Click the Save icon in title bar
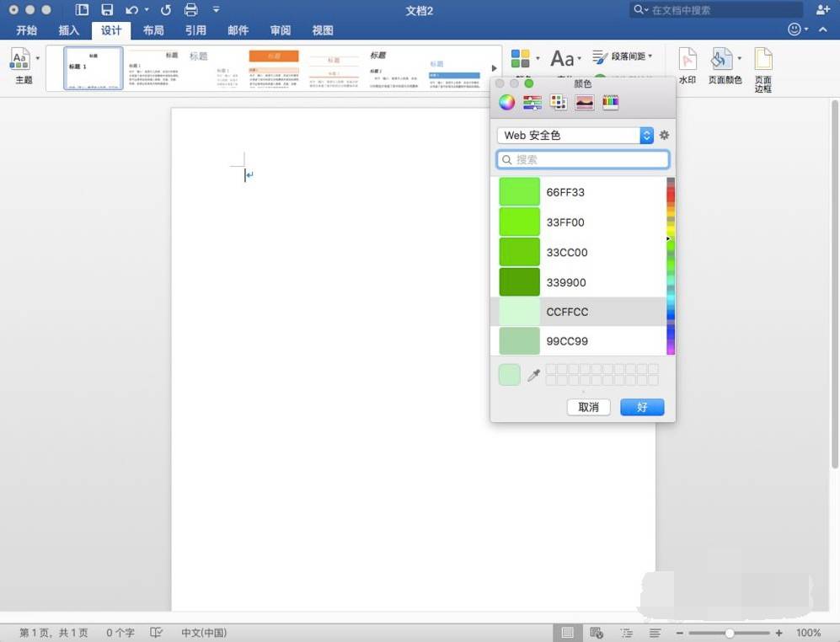The image size is (840, 642). tap(107, 10)
